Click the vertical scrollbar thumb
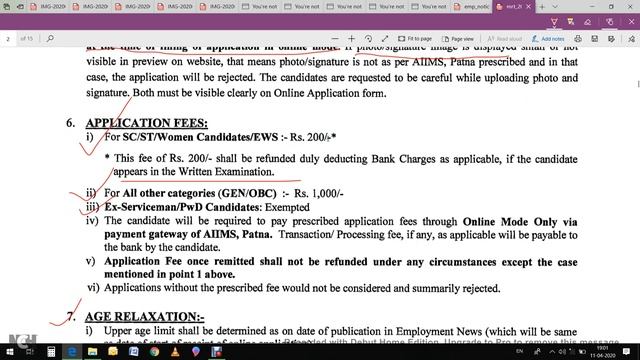 638,84
